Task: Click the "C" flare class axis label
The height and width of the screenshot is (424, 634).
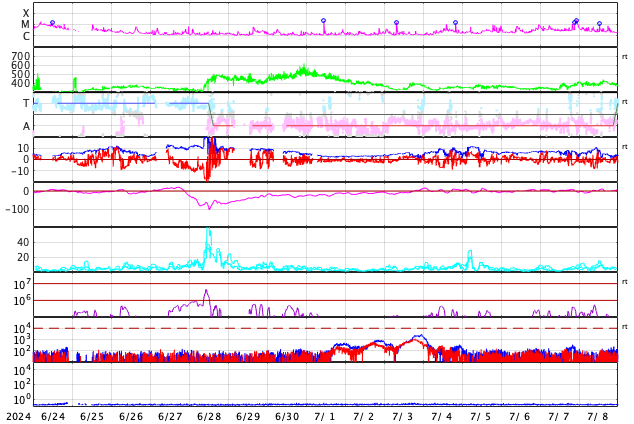Action: pyautogui.click(x=26, y=36)
